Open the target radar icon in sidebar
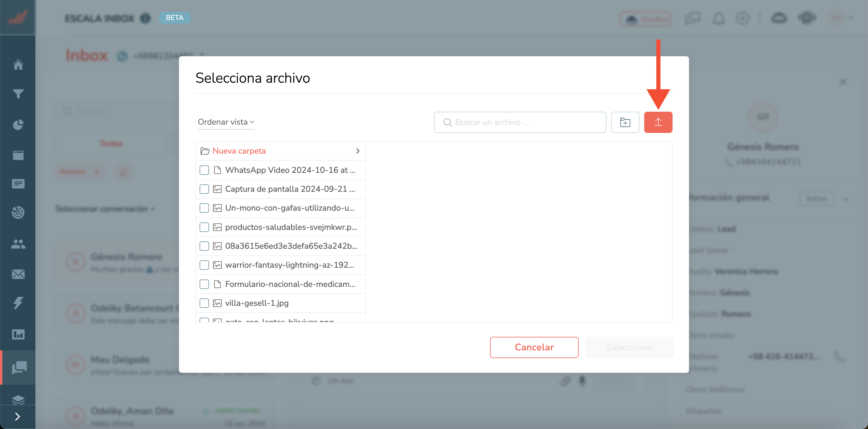868x429 pixels. (x=18, y=212)
